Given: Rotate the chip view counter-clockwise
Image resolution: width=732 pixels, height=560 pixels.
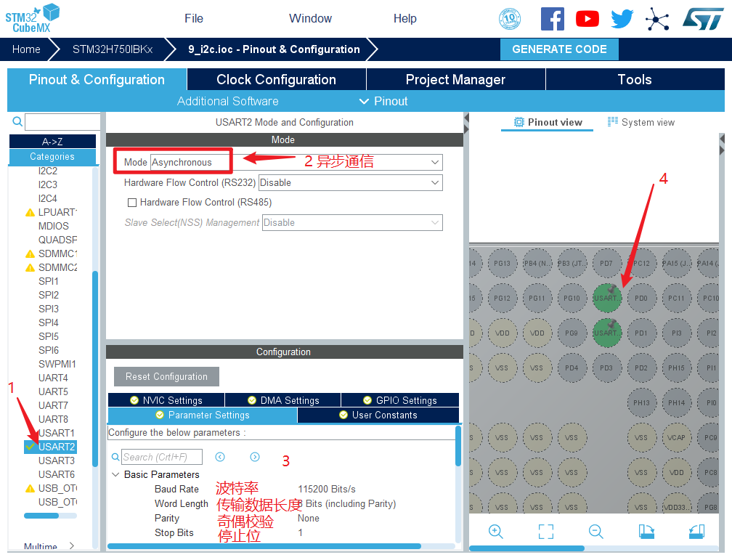Looking at the screenshot, I should pos(696,532).
